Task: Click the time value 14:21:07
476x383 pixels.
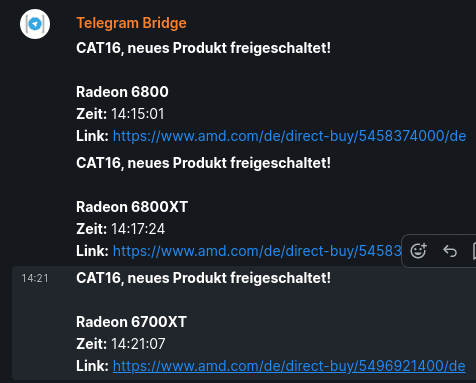Action: (x=138, y=344)
